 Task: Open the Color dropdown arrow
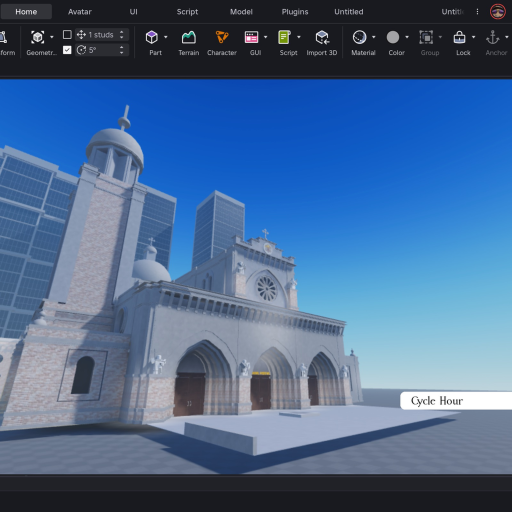click(407, 37)
